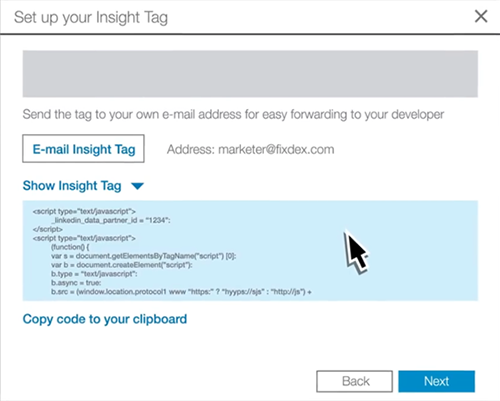Click the closing </script> tag line
The width and height of the screenshot is (500, 401).
(x=48, y=229)
